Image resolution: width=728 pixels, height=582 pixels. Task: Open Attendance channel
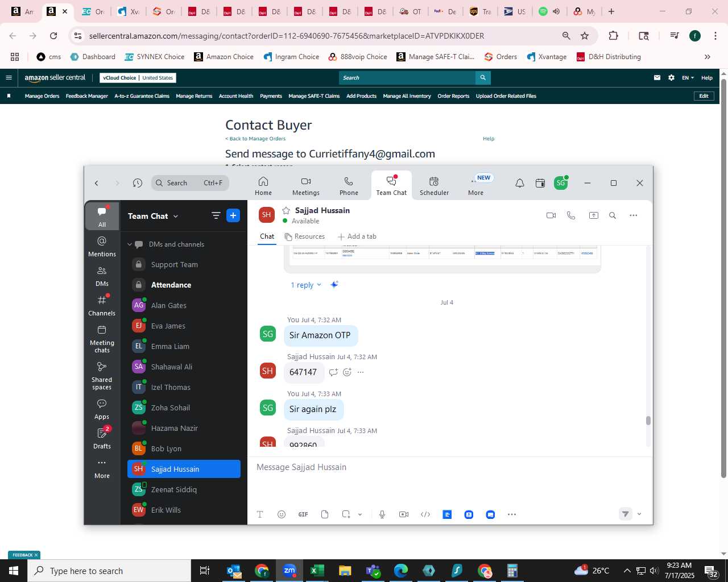(x=184, y=285)
